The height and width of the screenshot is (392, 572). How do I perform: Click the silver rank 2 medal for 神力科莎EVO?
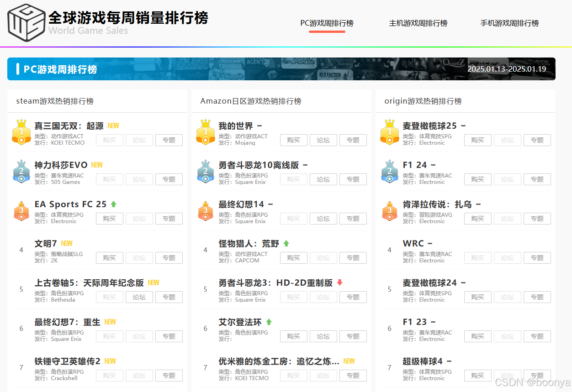point(21,172)
